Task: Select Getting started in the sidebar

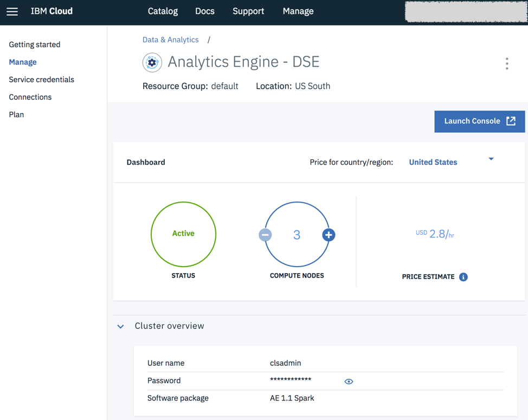Action: 34,44
